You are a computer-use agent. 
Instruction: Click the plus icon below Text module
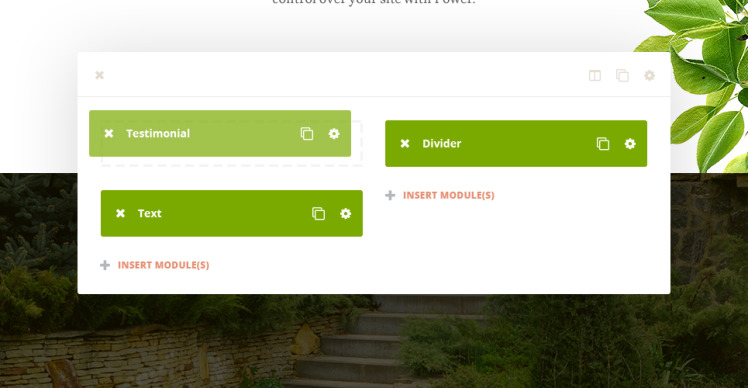click(x=105, y=265)
